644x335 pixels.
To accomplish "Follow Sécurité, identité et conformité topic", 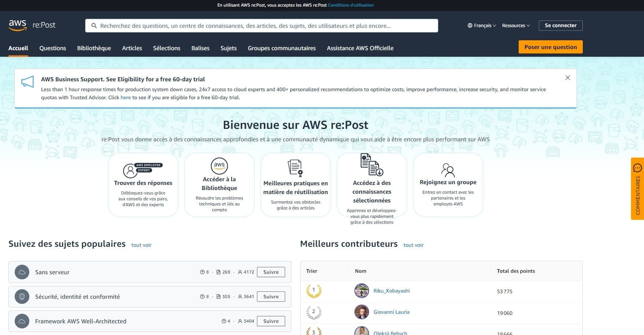I will pyautogui.click(x=271, y=297).
